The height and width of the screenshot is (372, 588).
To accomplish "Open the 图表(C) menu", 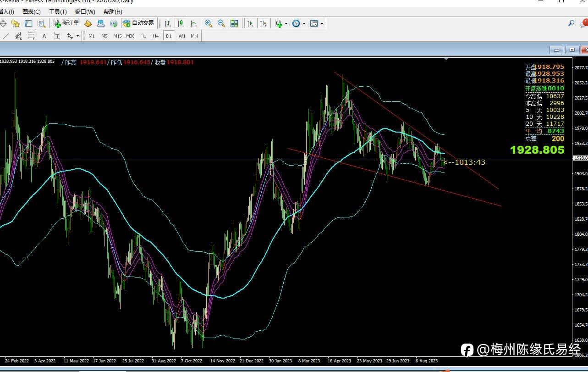I will coord(31,11).
